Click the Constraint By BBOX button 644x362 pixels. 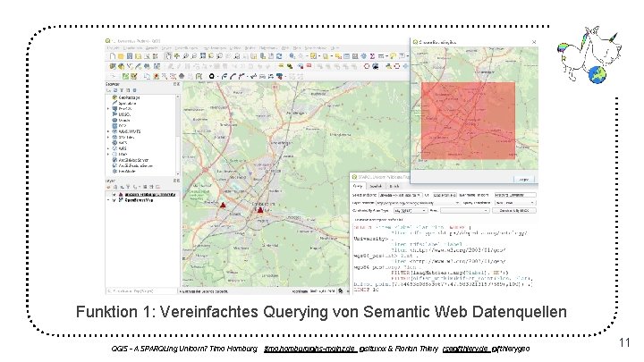point(513,211)
